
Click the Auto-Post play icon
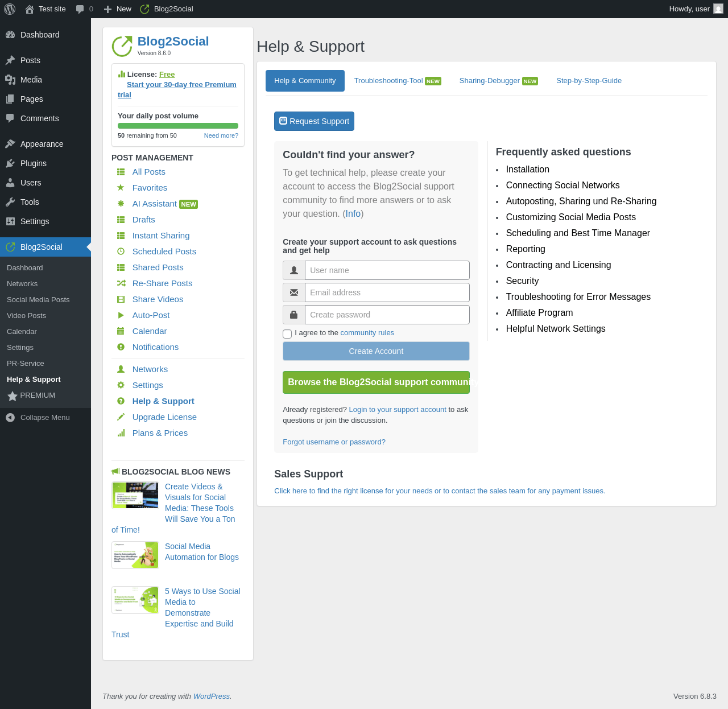tap(121, 315)
